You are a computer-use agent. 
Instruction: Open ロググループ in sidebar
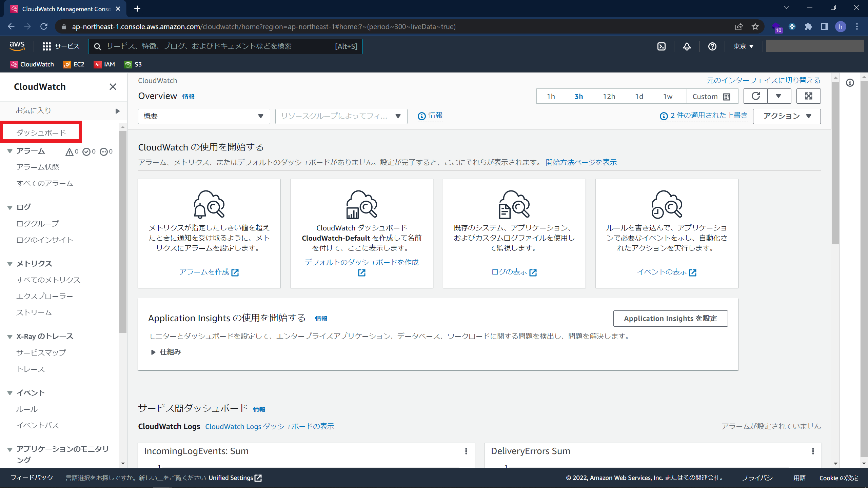point(38,224)
